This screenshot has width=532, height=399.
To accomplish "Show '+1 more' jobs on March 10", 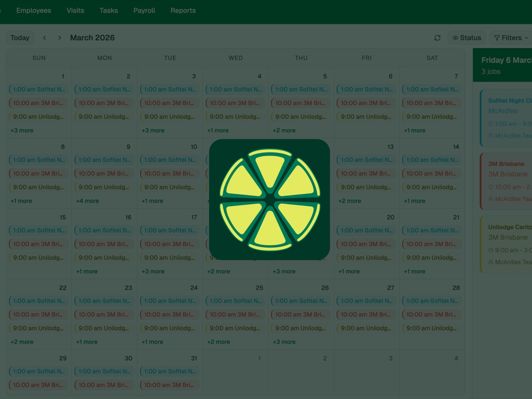I will [x=152, y=201].
